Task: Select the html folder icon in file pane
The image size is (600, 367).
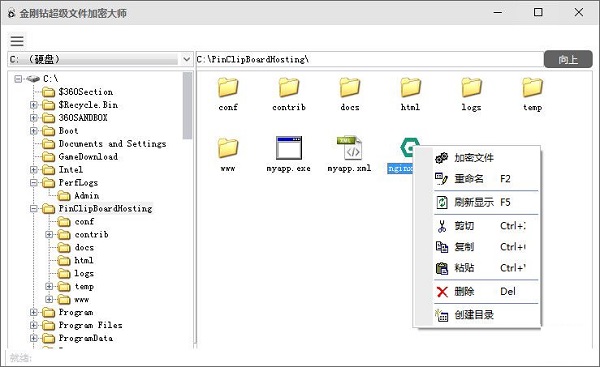Action: 411,88
